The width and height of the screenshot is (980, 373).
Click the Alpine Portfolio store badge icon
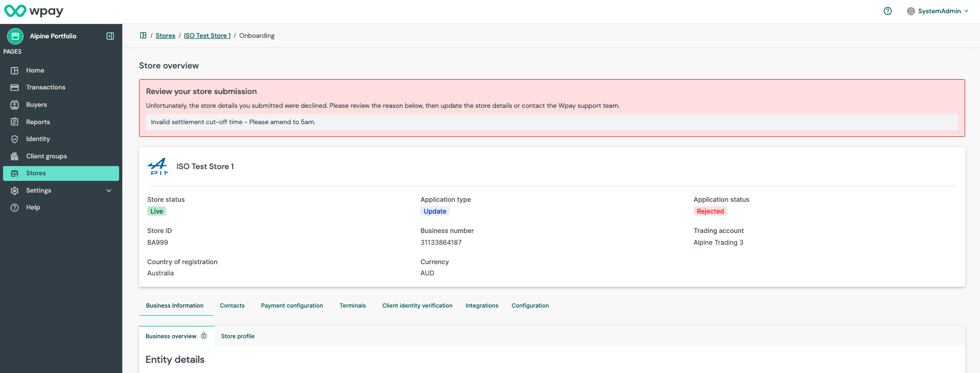15,36
